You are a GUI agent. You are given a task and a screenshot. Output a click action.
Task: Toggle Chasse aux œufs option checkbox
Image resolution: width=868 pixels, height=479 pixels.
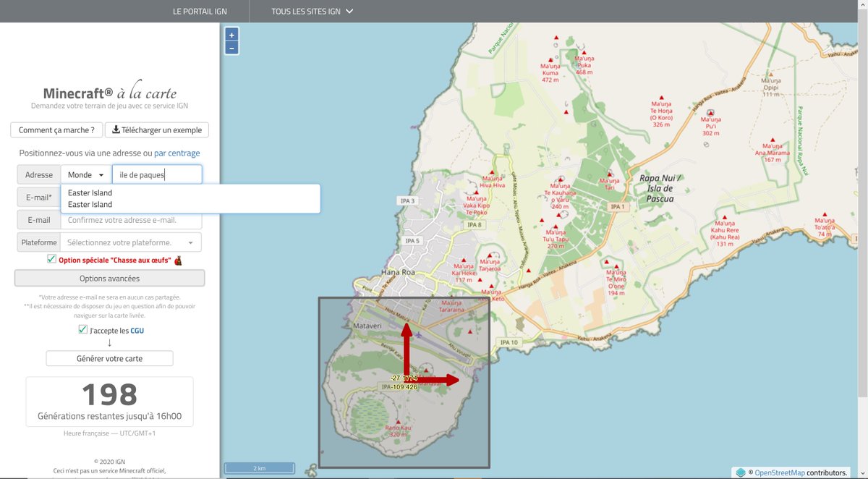tap(51, 259)
